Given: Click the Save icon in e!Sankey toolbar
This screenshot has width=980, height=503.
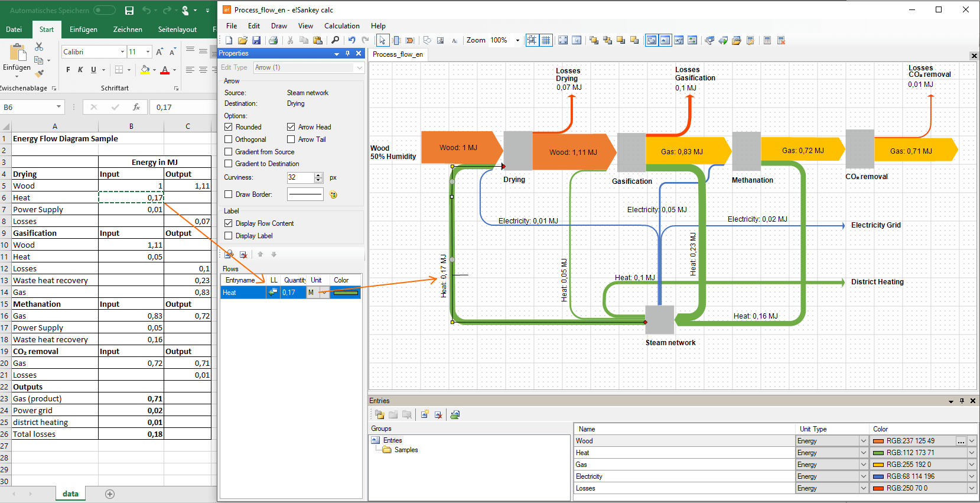Looking at the screenshot, I should click(x=256, y=40).
